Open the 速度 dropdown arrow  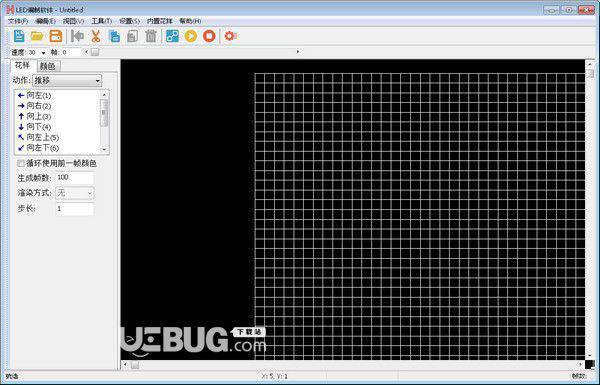coord(43,52)
